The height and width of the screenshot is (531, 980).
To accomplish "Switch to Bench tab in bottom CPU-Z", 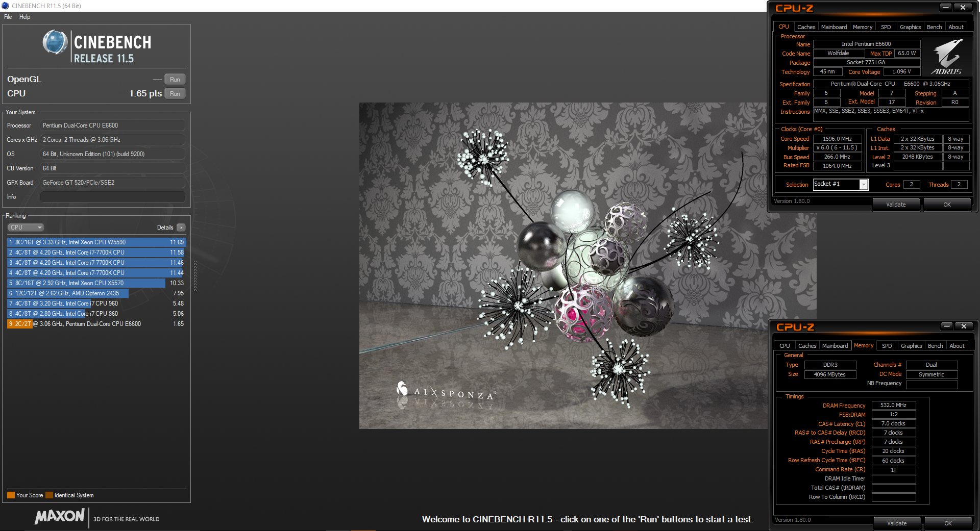I will point(935,346).
